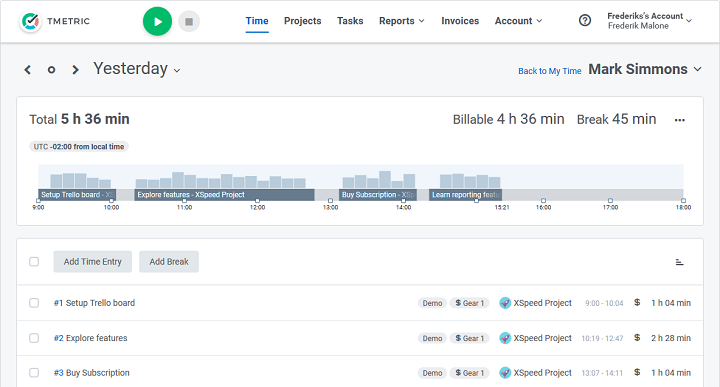This screenshot has width=720, height=387.
Task: Expand the Reports menu
Action: coord(402,21)
